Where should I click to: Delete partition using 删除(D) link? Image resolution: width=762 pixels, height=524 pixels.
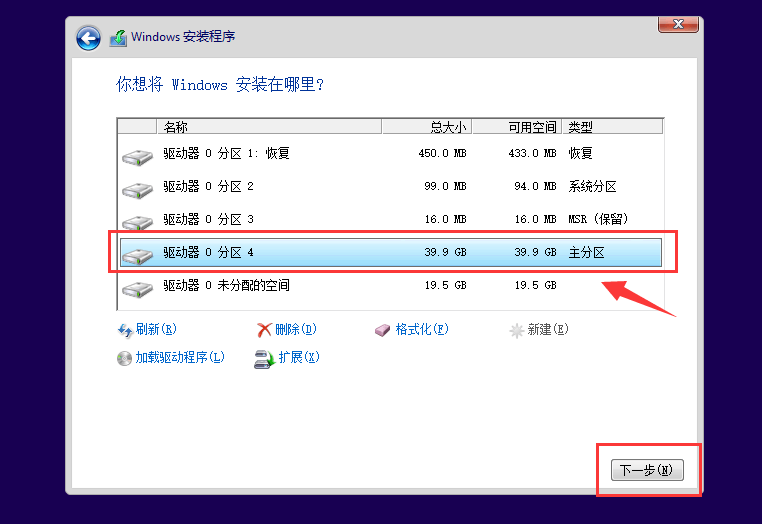295,330
